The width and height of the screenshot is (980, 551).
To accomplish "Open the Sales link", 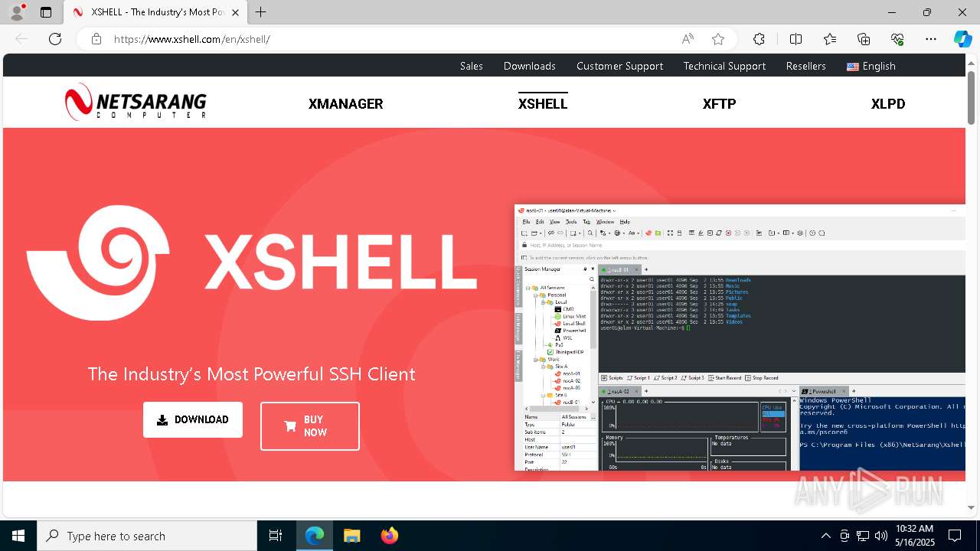I will (472, 66).
